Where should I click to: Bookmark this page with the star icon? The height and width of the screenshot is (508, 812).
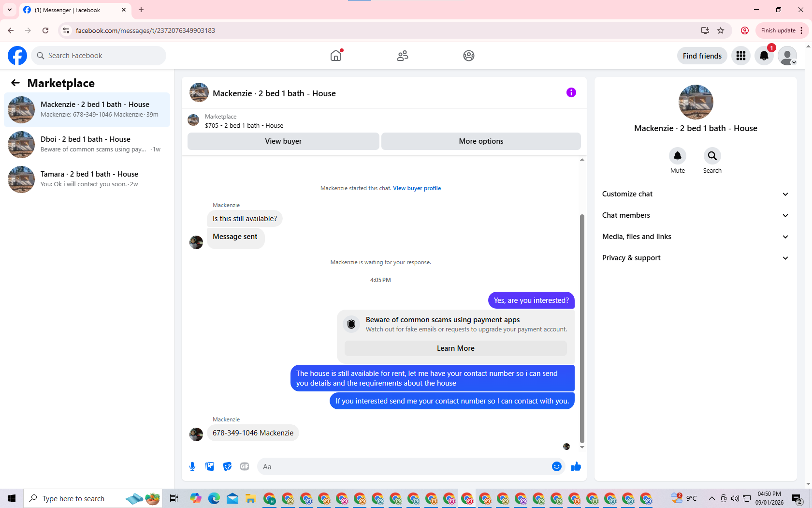click(x=721, y=30)
